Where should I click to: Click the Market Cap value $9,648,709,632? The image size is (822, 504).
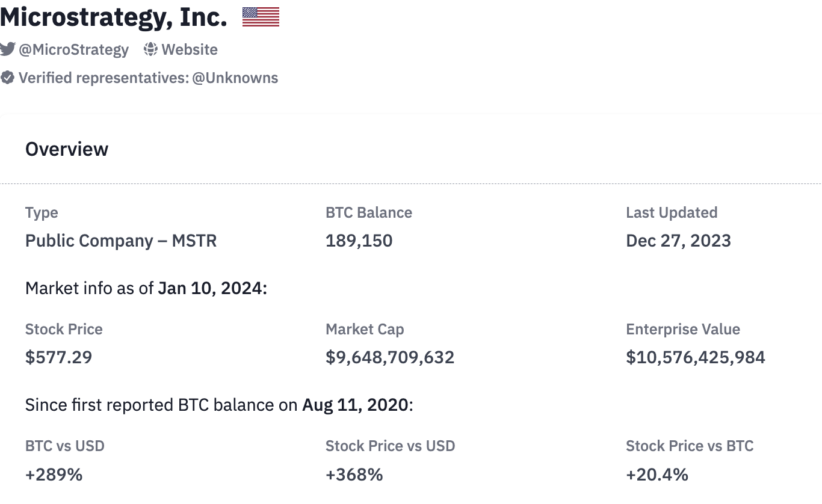(390, 357)
